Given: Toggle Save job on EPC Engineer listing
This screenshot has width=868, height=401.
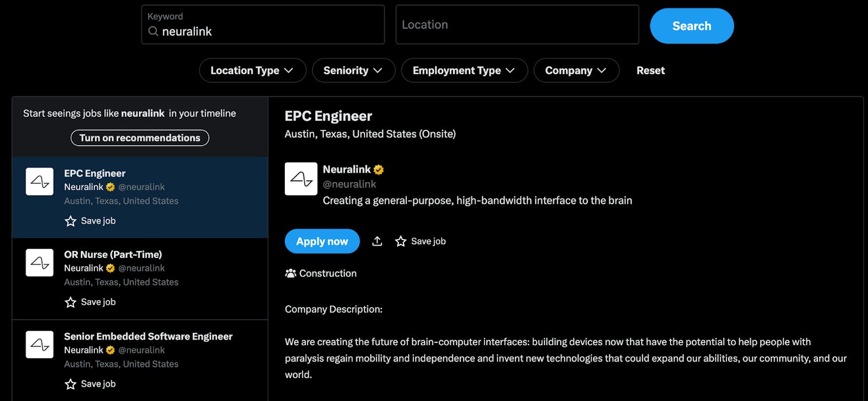Looking at the screenshot, I should (x=91, y=221).
